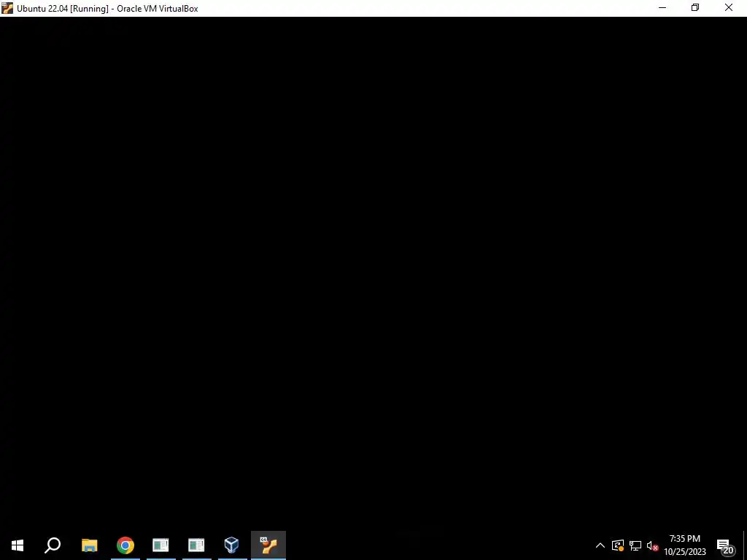Click the VirtualBox window title bar icon
The width and height of the screenshot is (747, 560).
[7, 8]
